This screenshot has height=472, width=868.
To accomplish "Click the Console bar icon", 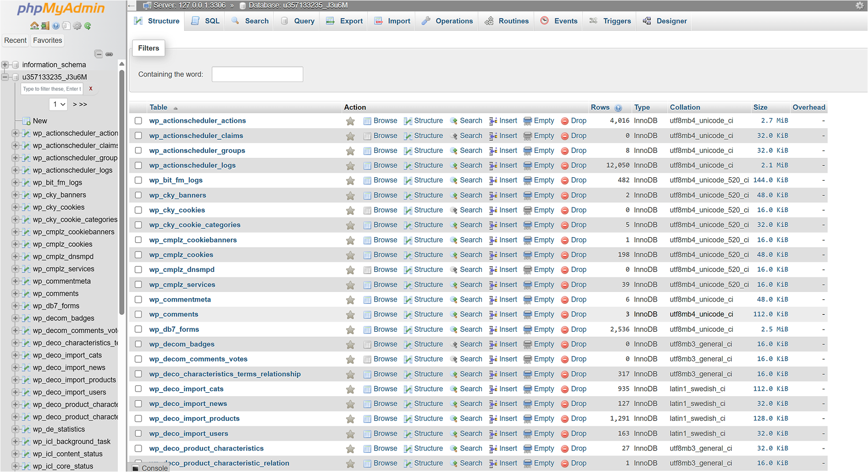I will click(x=136, y=469).
